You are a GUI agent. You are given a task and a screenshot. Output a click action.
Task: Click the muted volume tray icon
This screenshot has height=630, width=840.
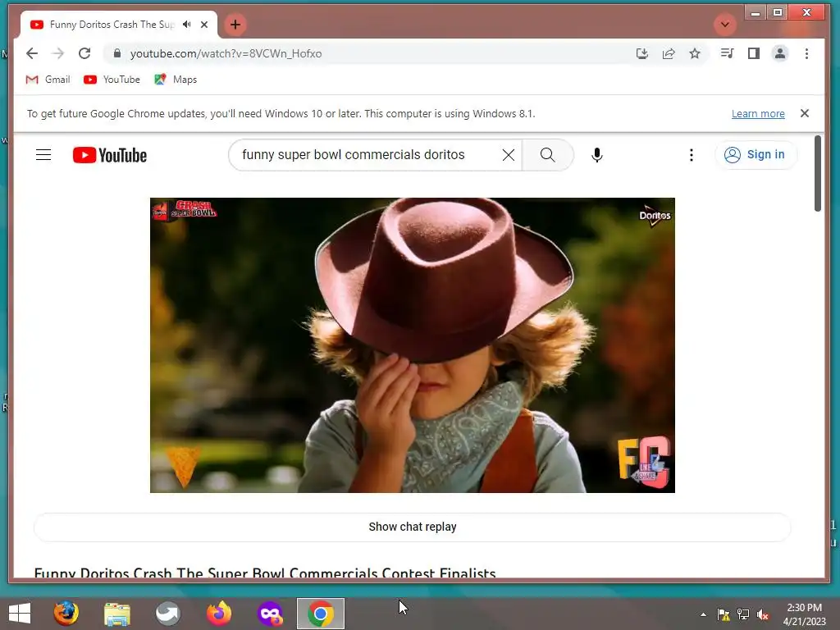coord(762,614)
